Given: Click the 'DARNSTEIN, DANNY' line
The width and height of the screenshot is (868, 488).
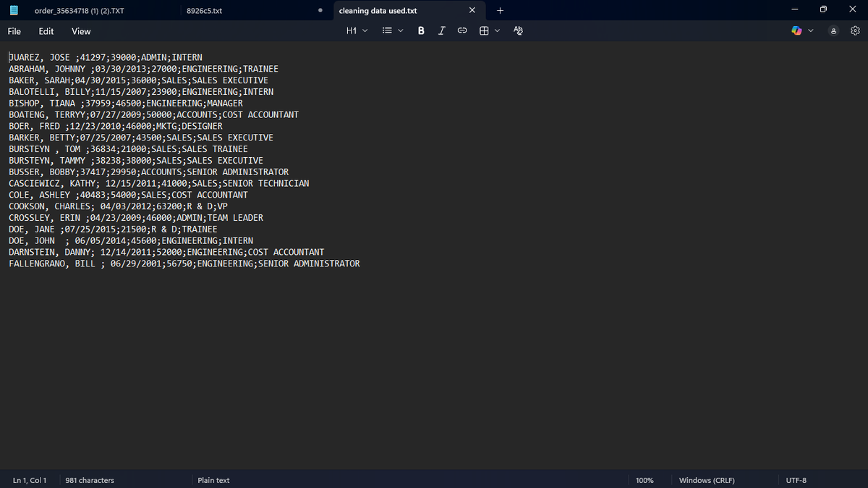Looking at the screenshot, I should [166, 252].
